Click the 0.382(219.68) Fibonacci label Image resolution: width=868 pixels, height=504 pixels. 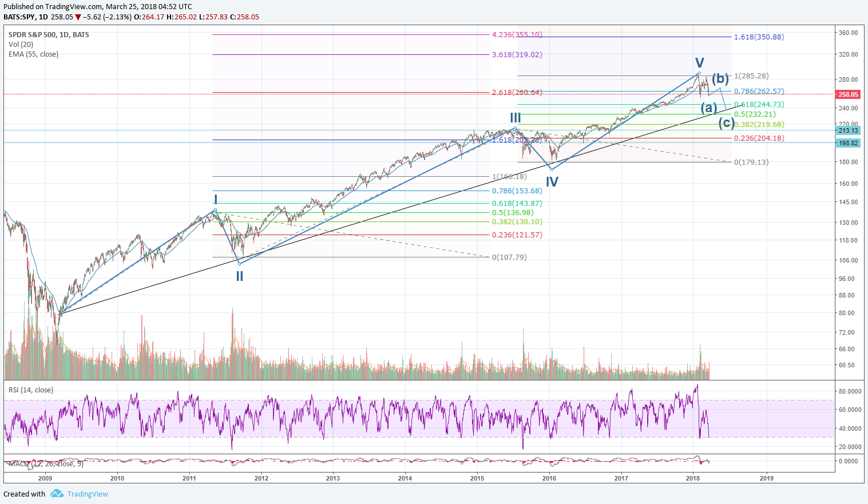(x=759, y=125)
